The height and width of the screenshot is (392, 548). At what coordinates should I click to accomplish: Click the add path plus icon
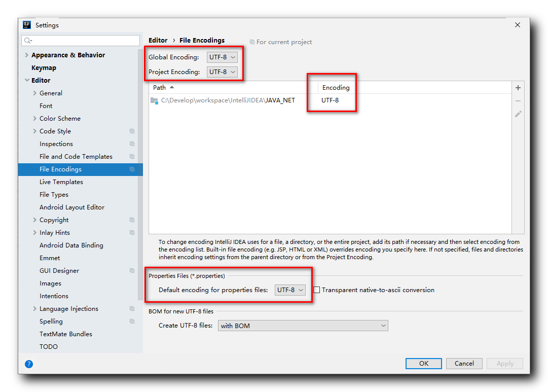(518, 88)
